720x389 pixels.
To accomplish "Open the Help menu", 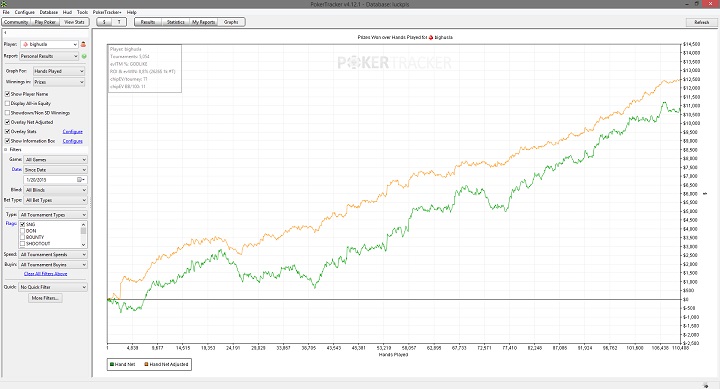I will pos(131,12).
